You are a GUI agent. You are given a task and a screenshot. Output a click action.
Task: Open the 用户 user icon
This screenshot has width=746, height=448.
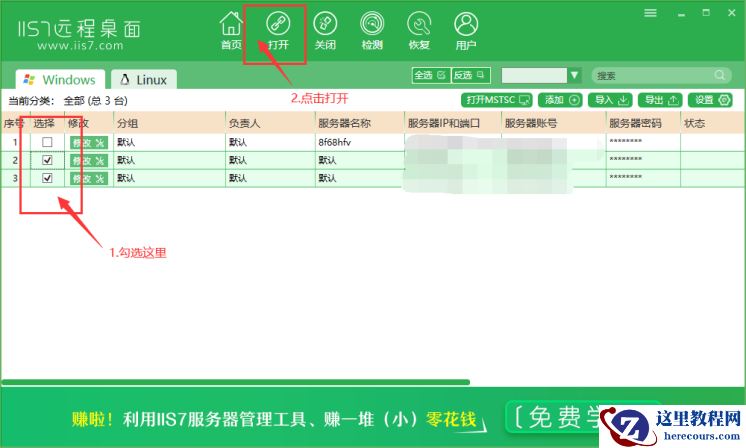coord(466,31)
